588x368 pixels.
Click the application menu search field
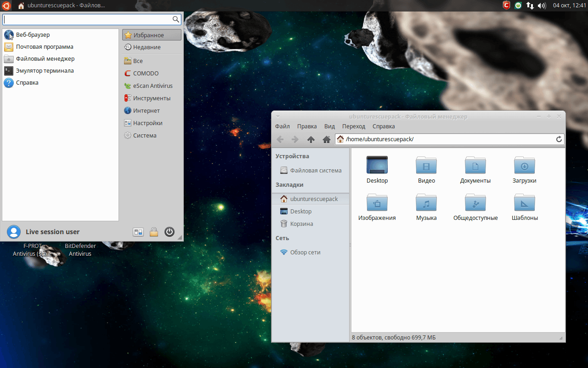tap(87, 19)
